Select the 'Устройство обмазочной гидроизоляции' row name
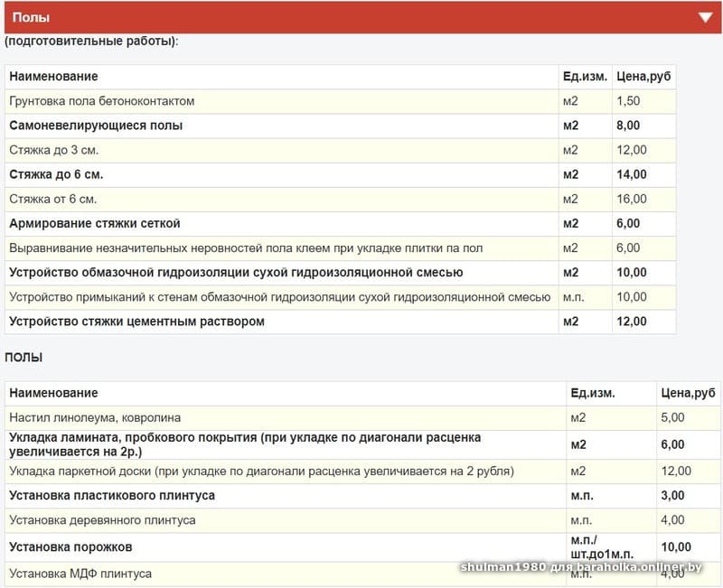This screenshot has width=723, height=588. (x=236, y=273)
